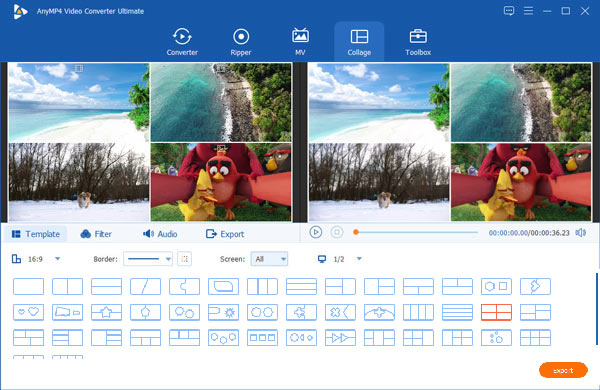Select the diagonal split template

pyautogui.click(x=145, y=286)
